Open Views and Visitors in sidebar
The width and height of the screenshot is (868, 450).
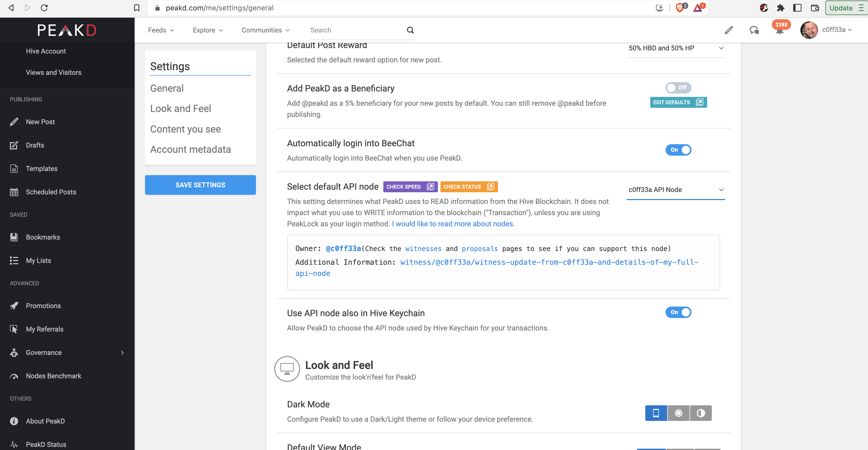tap(54, 72)
